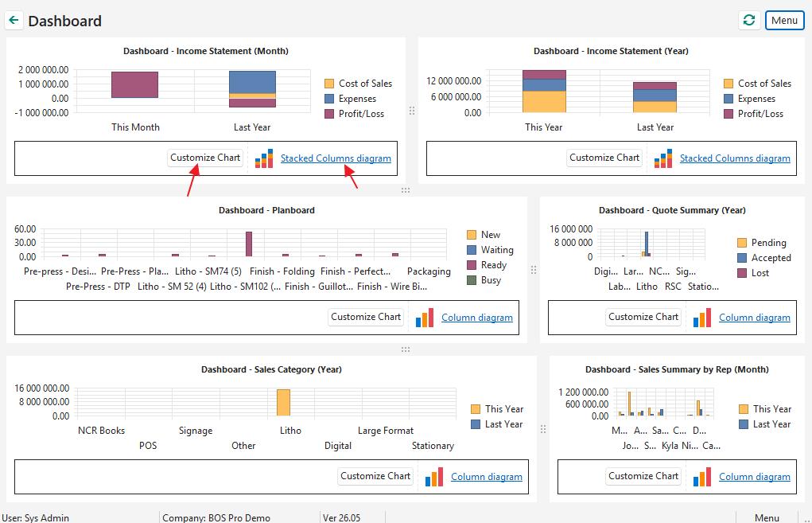Image resolution: width=812 pixels, height=523 pixels.
Task: Open Stacked Columns diagram link in Income Statement (Month)
Action: click(x=336, y=158)
